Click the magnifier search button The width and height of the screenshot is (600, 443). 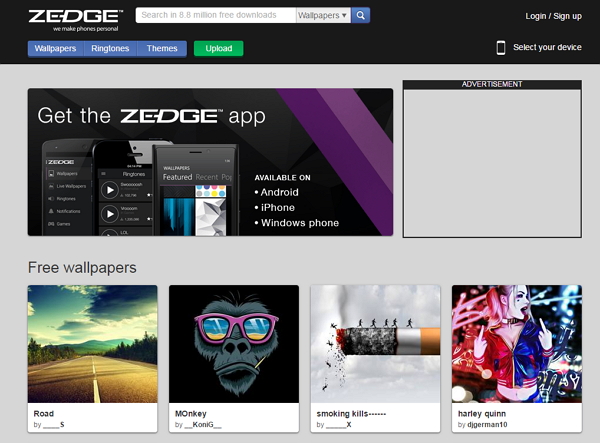361,16
